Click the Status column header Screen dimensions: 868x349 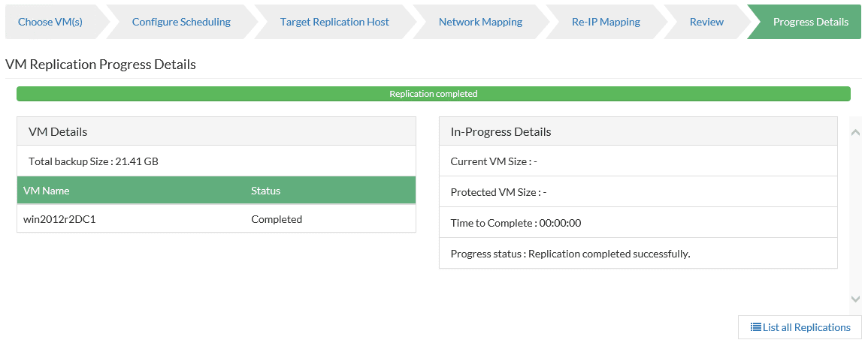pos(265,191)
